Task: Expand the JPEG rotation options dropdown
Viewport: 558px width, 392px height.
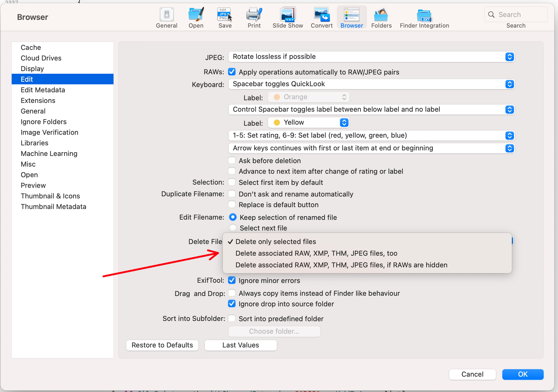Action: tap(509, 56)
